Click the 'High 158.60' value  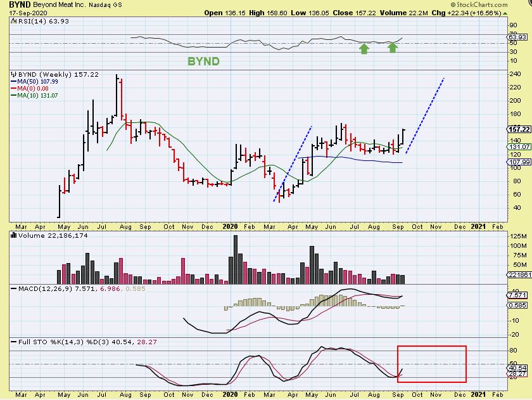click(x=268, y=13)
